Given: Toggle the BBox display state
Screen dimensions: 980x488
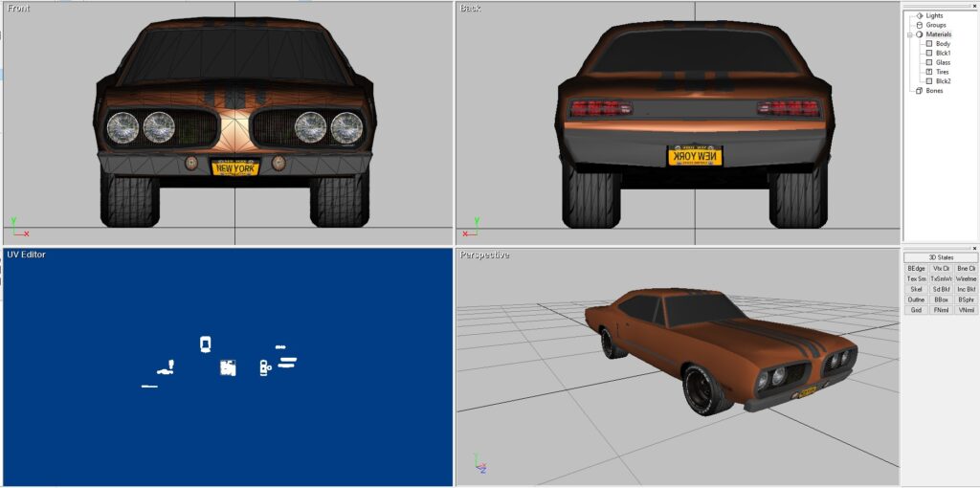Looking at the screenshot, I should [x=941, y=299].
